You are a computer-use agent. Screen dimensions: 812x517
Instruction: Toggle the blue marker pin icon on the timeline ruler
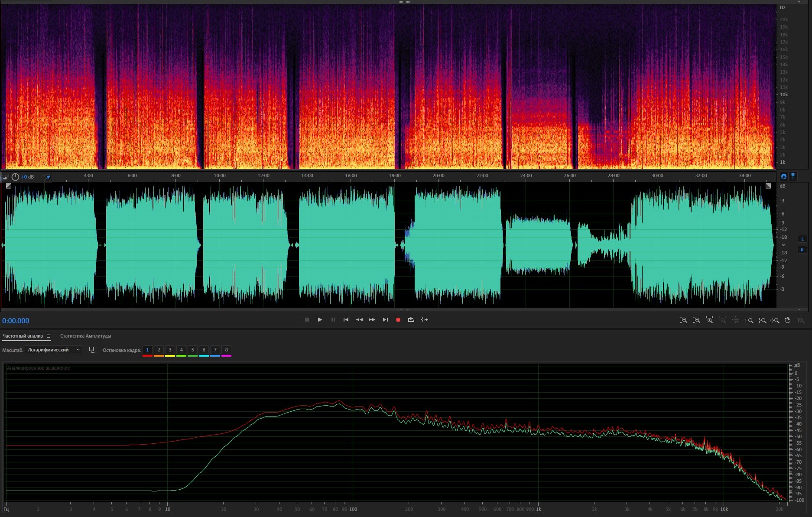793,176
